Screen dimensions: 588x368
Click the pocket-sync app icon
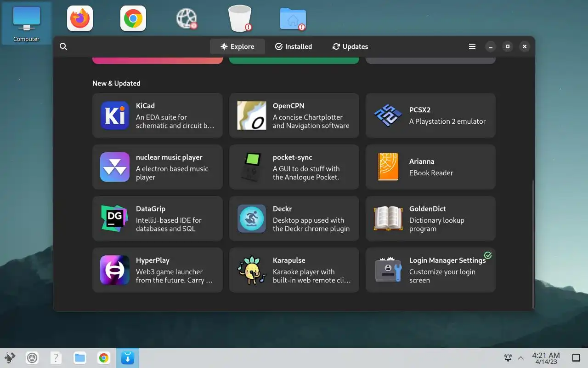coord(251,167)
